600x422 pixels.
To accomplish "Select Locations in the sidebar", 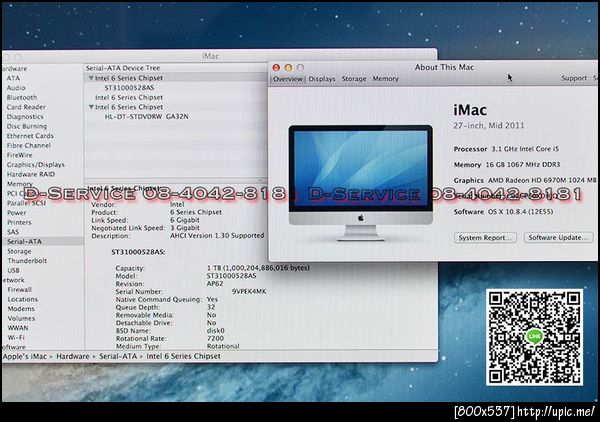I will [23, 299].
